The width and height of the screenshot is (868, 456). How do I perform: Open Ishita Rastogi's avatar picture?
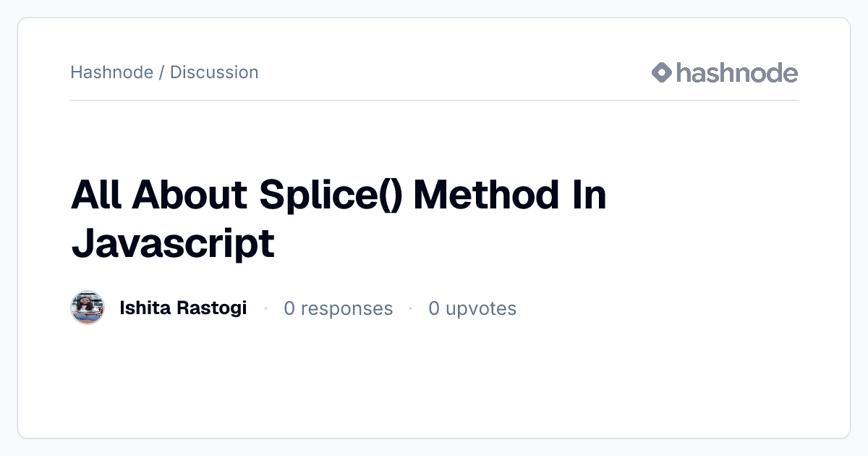pos(88,308)
